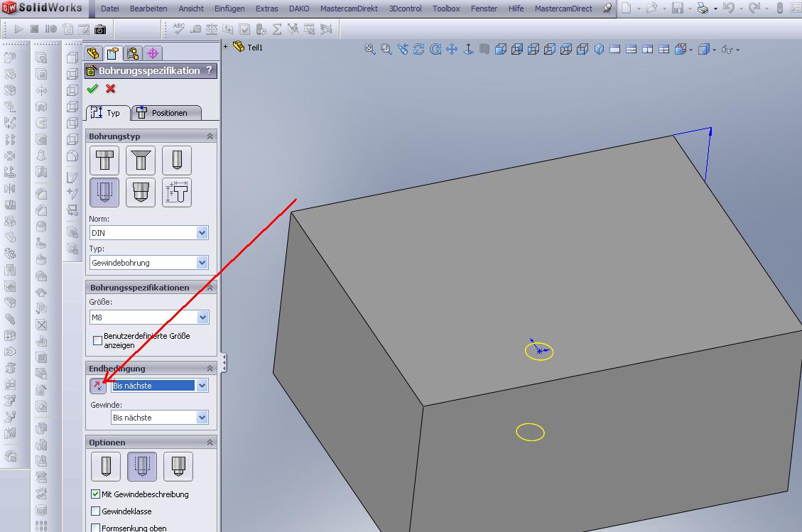The height and width of the screenshot is (532, 802).
Task: Select the yellow hole preview circle on top face
Action: (539, 352)
